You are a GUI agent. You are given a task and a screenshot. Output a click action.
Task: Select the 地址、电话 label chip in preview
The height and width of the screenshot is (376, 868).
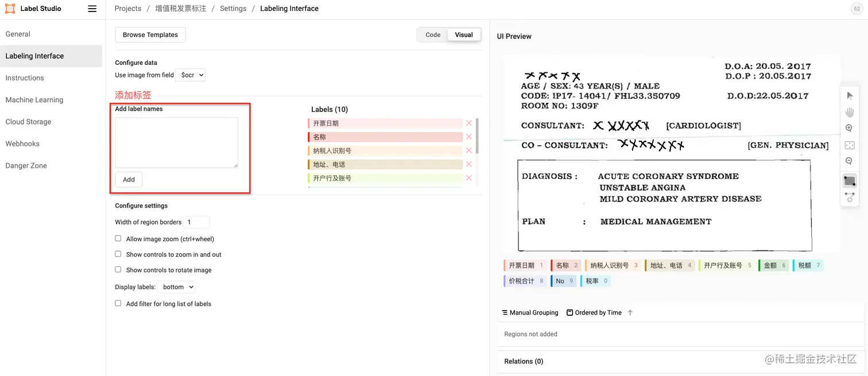670,265
